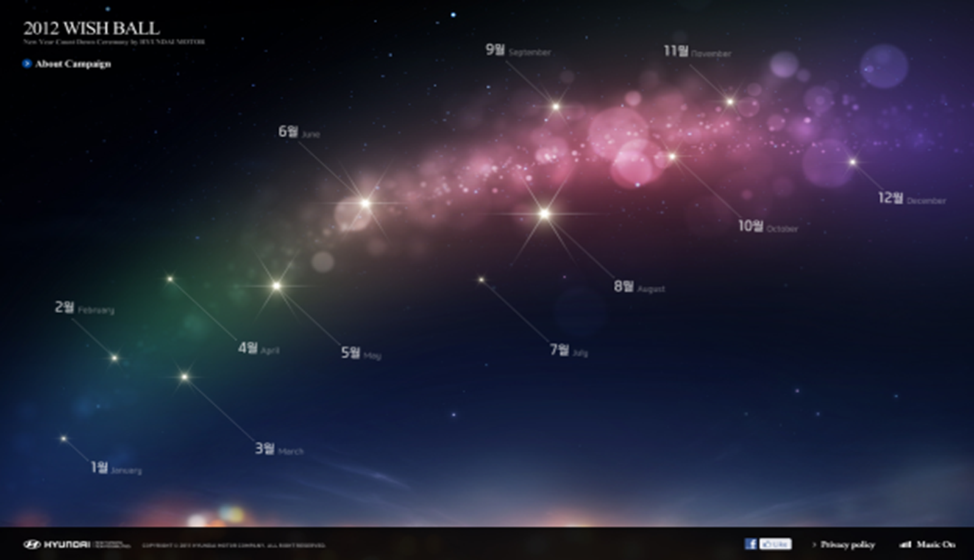Click the Hyundai logo in footer
The width and height of the screenshot is (974, 560).
pos(57,544)
